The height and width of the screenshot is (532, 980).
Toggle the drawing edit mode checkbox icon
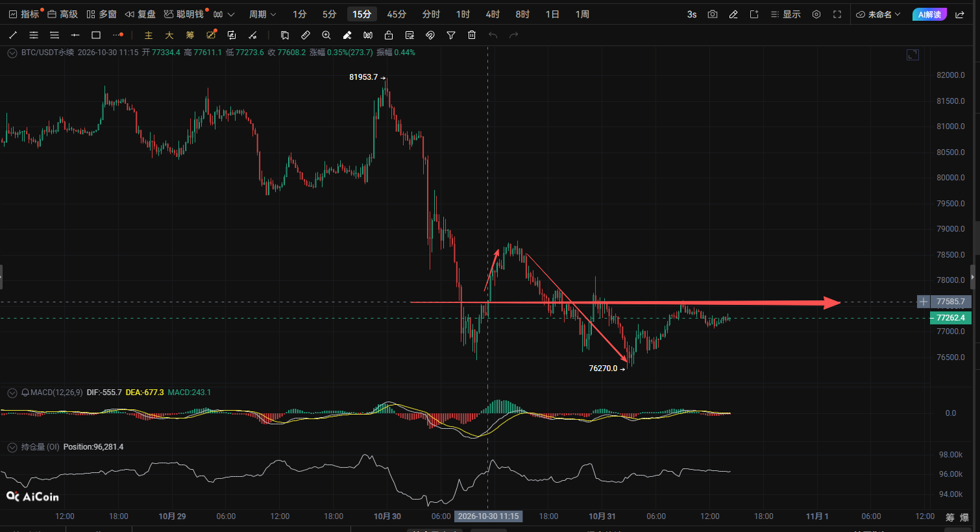coord(410,35)
